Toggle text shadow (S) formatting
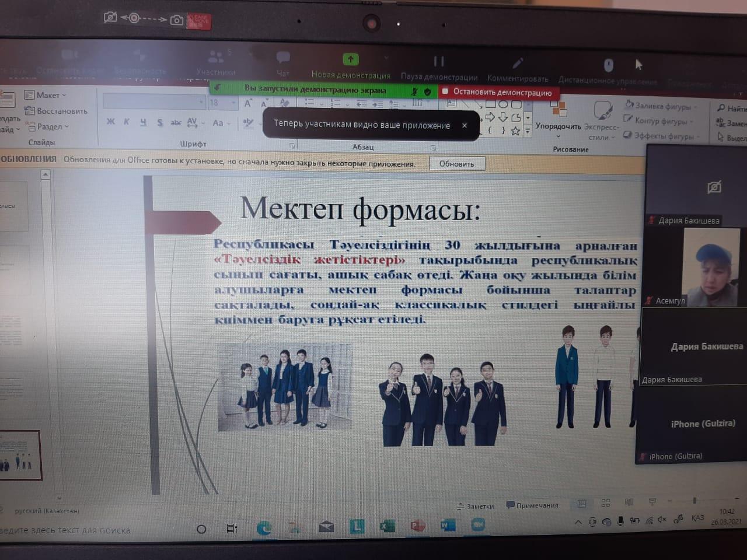The height and width of the screenshot is (560, 747). (160, 123)
